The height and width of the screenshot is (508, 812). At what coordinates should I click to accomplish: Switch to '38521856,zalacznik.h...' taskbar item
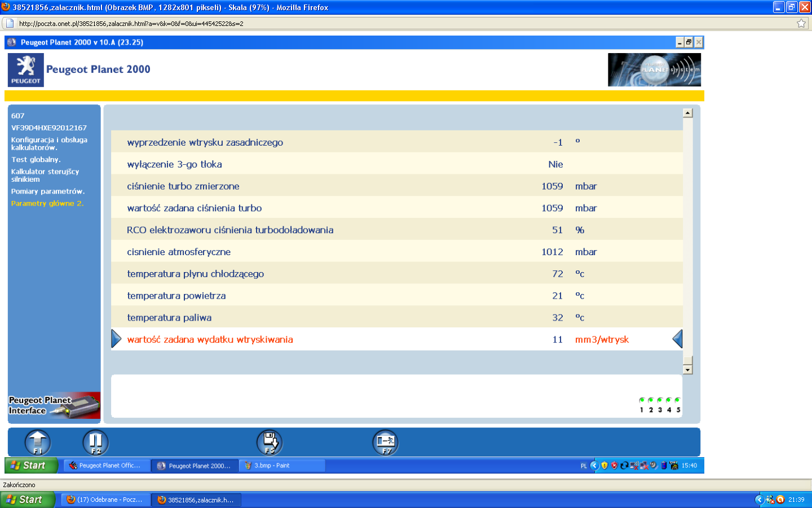(x=196, y=500)
